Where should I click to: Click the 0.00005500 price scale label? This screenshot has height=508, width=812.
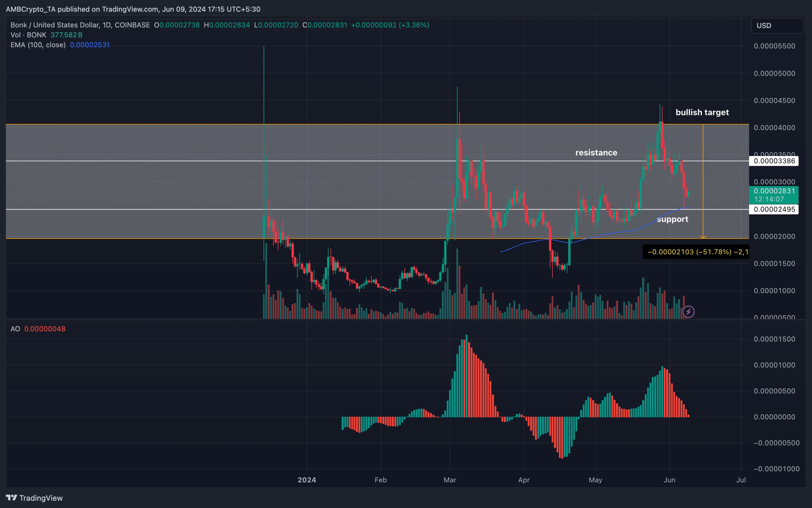(x=774, y=46)
